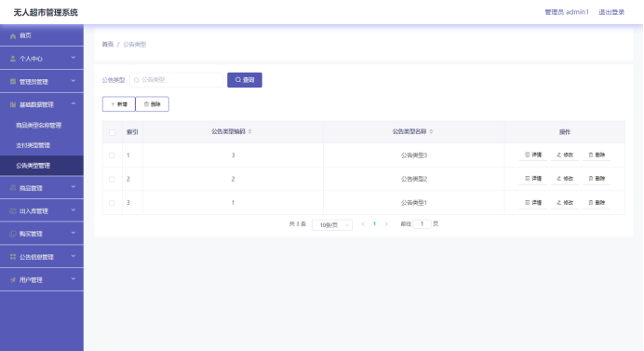Click 修改 for 公告类型2 row
This screenshot has width=644, height=351.
[x=565, y=179]
